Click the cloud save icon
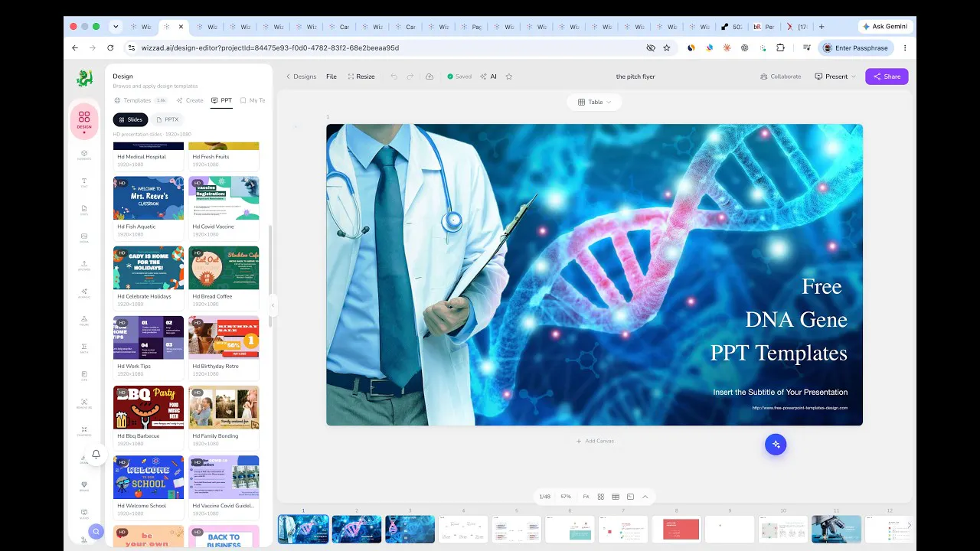Image resolution: width=980 pixels, height=551 pixels. 430,77
